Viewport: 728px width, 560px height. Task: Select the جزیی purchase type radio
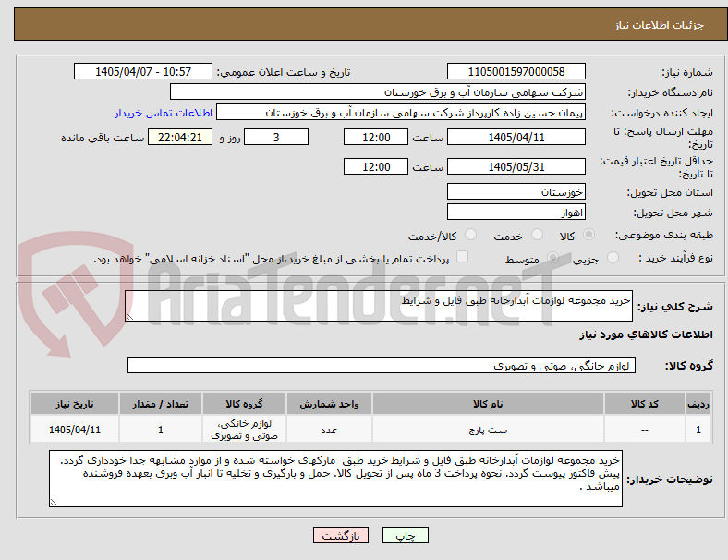[613, 258]
